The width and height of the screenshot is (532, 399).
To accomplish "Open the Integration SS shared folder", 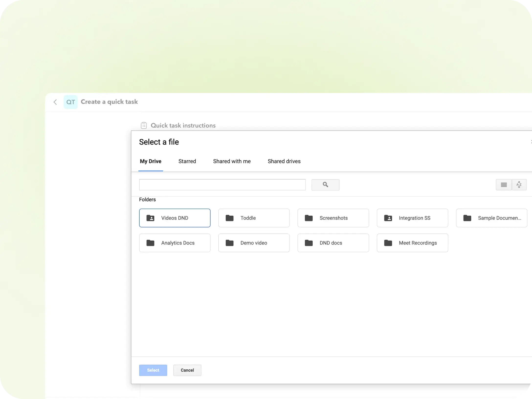I will coord(412,218).
